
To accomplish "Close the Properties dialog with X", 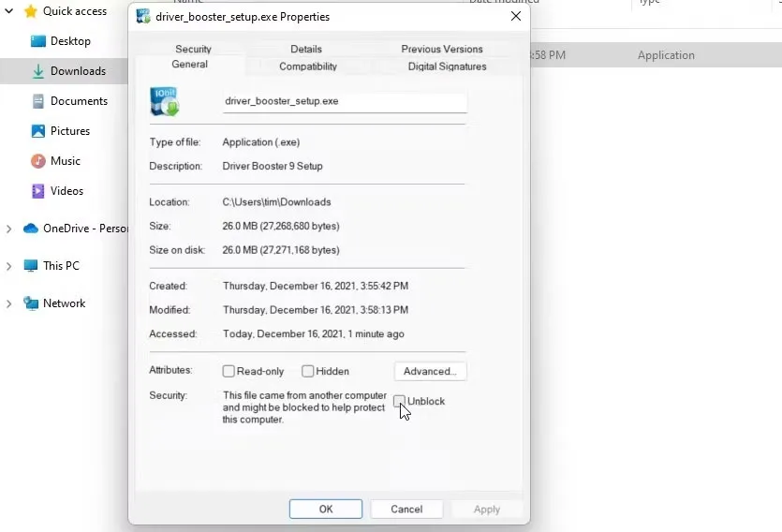I will click(x=516, y=16).
